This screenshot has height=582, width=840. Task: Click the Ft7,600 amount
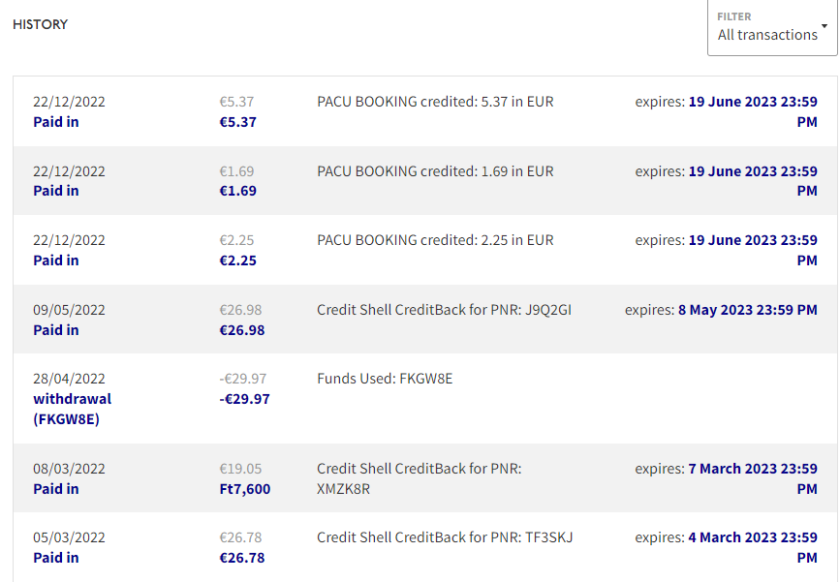pyautogui.click(x=245, y=489)
